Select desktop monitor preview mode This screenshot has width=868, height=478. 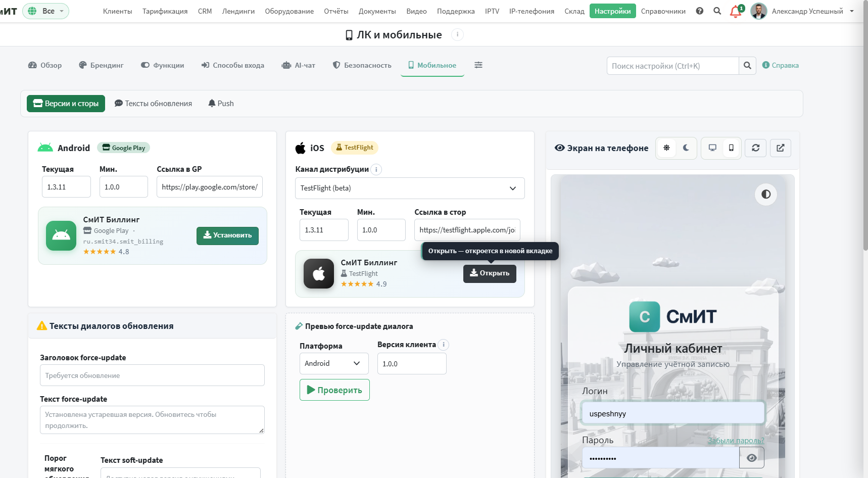(x=712, y=148)
